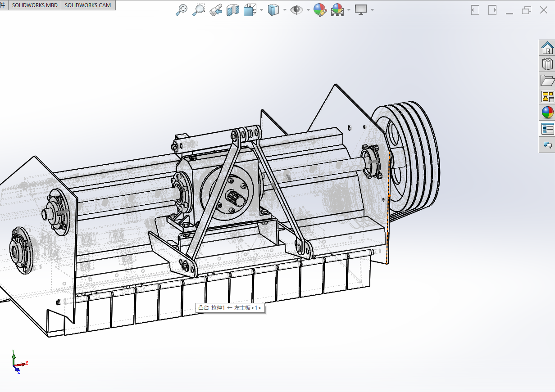Click the orange highlighted edge on model
The image size is (555, 392).
[388, 207]
